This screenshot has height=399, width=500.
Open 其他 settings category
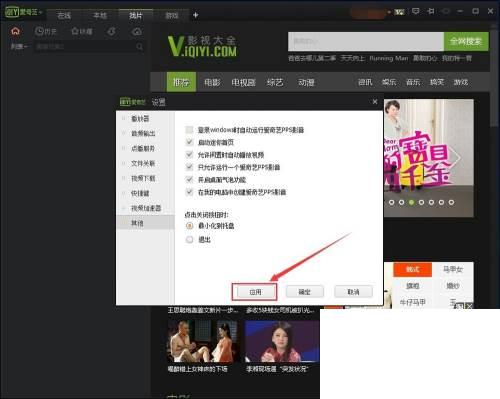tap(146, 223)
